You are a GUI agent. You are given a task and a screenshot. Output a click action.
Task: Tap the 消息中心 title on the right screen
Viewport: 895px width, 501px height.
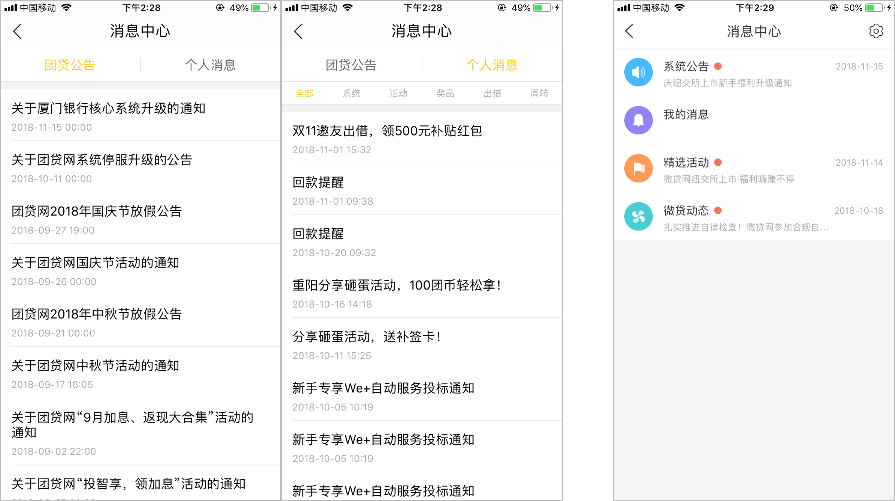[x=753, y=31]
